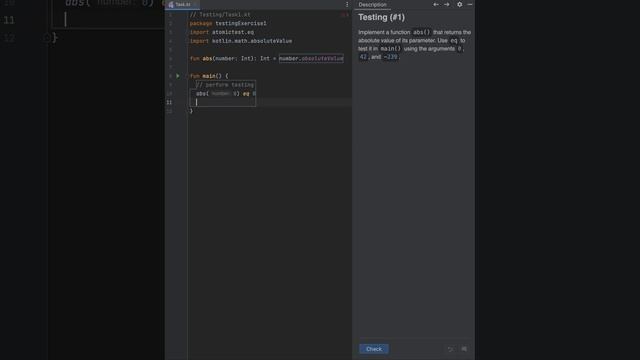Hide the Description panel with minus icon
Viewport: 640px width, 360px height.
(470, 4)
